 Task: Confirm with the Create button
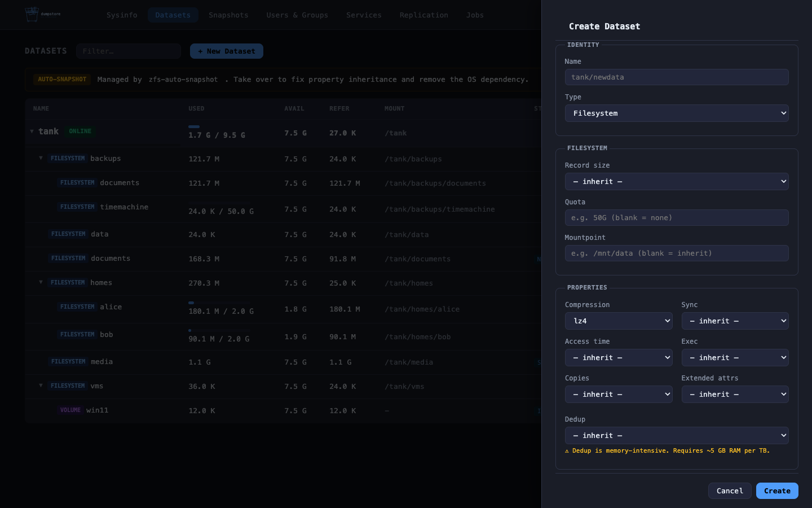(777, 491)
